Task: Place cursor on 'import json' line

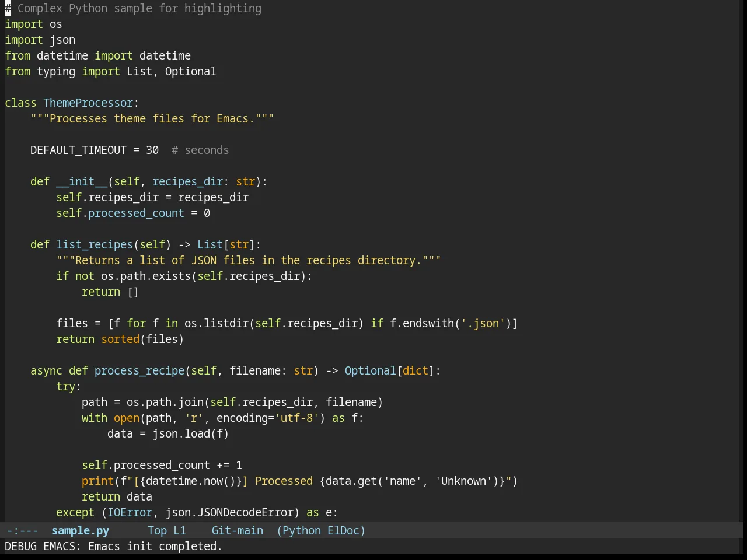Action: click(x=40, y=40)
